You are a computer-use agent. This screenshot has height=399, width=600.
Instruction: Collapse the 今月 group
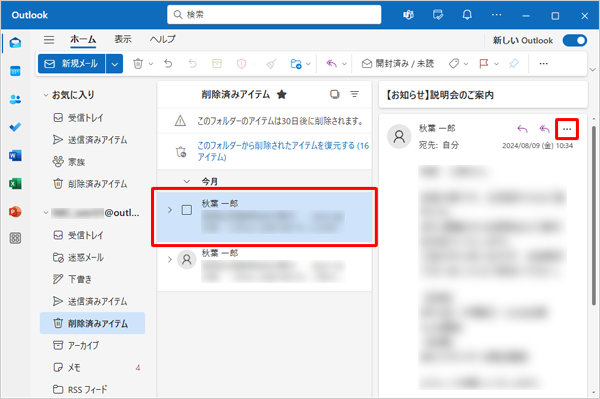click(x=187, y=181)
